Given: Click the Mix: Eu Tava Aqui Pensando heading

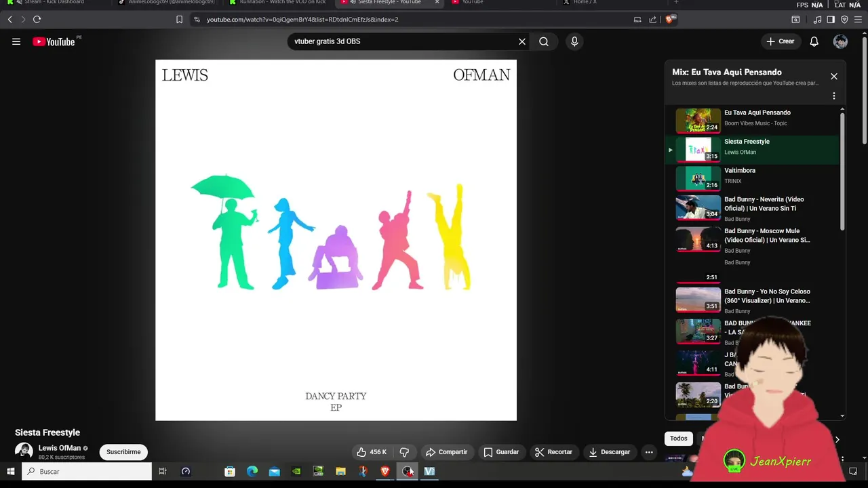Looking at the screenshot, I should click(727, 72).
